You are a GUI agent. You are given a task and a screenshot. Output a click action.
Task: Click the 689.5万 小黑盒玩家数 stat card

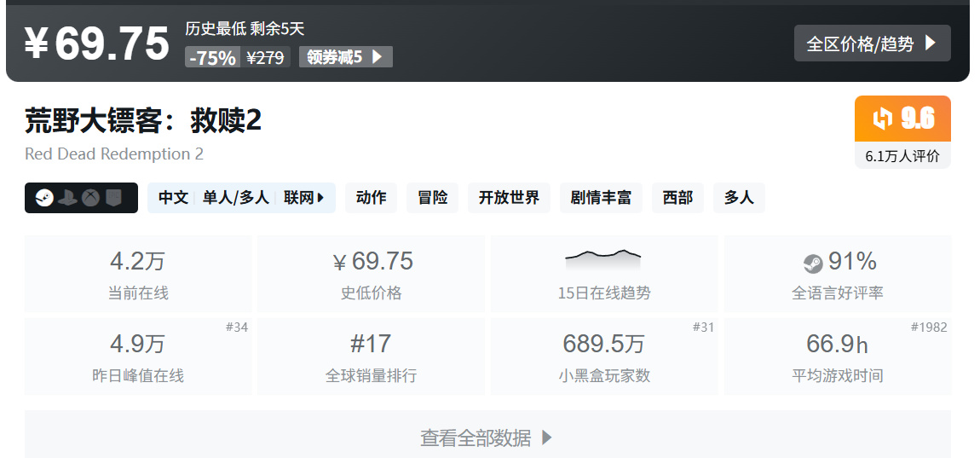point(603,357)
